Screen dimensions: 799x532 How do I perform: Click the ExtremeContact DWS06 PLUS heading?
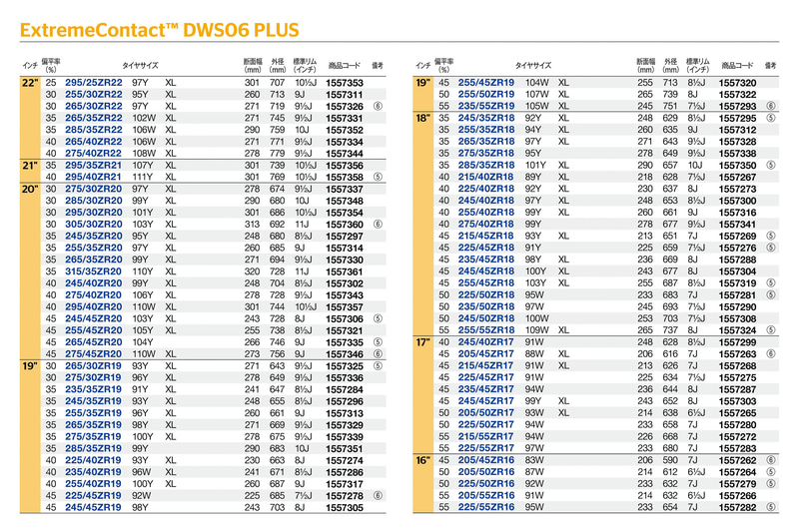160,30
